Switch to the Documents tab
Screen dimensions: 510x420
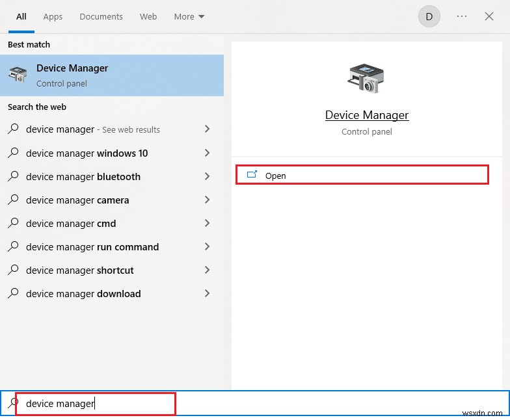coord(101,17)
